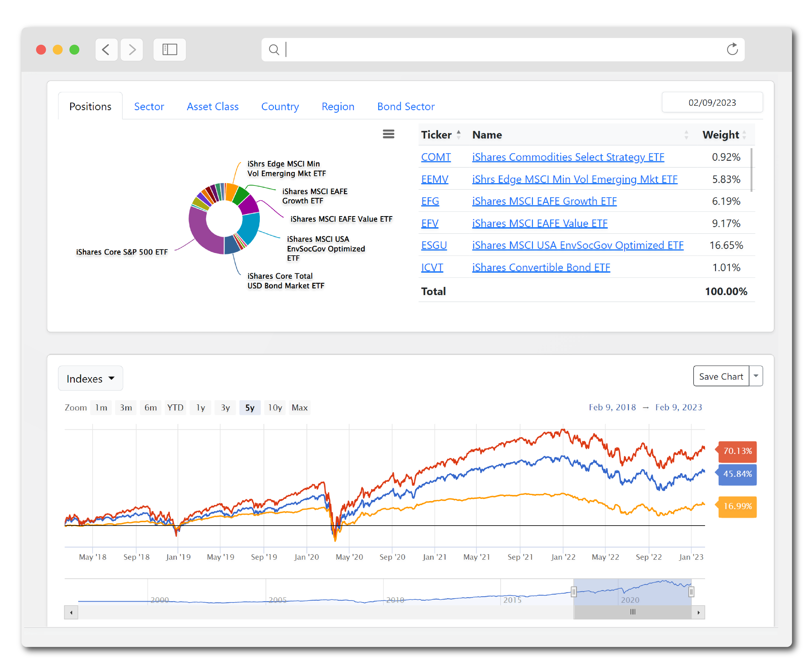Set chart zoom to 1m

click(x=101, y=407)
